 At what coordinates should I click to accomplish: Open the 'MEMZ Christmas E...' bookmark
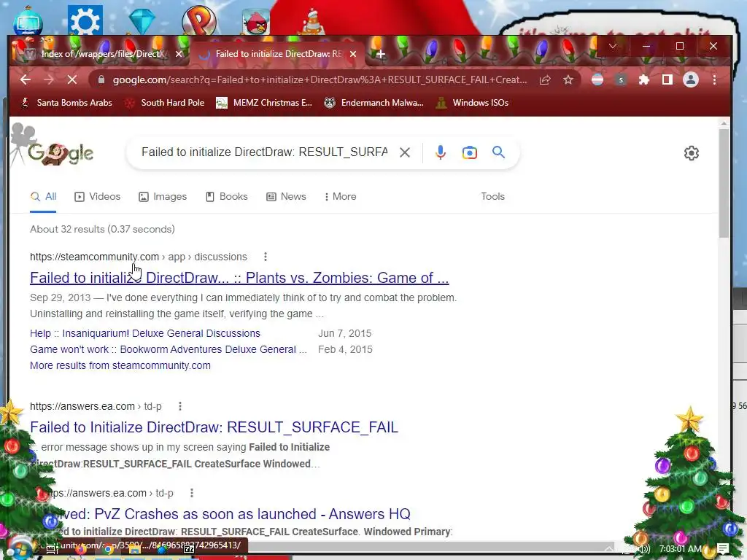264,103
